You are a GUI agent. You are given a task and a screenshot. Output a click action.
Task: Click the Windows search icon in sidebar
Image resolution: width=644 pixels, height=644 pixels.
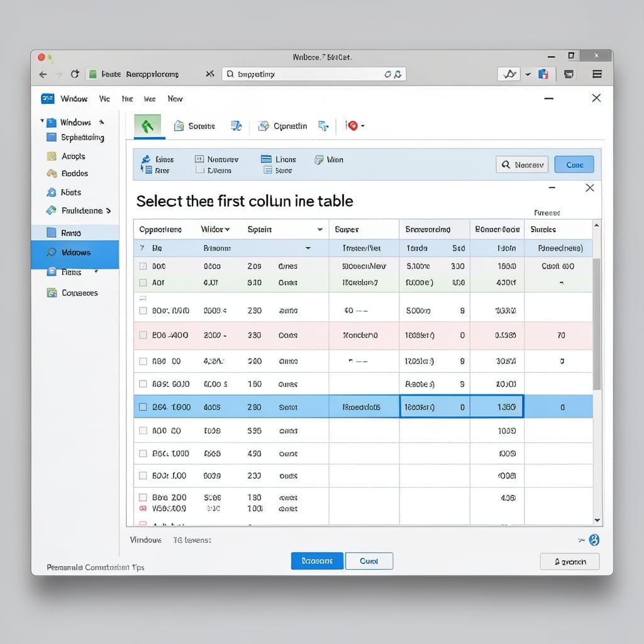[52, 252]
